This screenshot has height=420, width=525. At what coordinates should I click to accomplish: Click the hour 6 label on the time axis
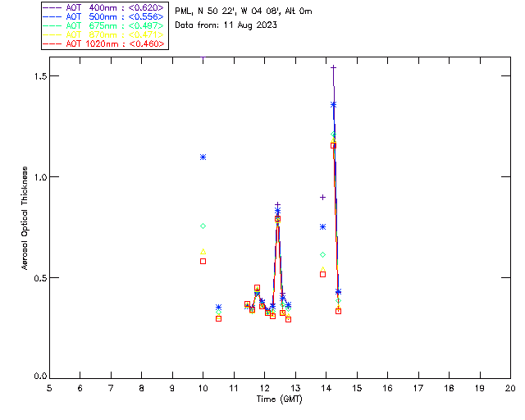[80, 388]
